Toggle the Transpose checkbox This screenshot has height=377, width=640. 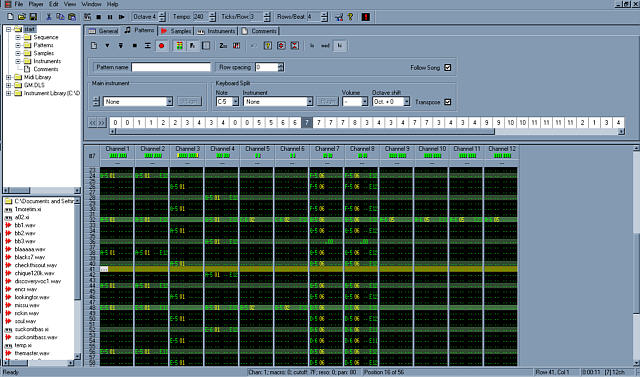[448, 102]
